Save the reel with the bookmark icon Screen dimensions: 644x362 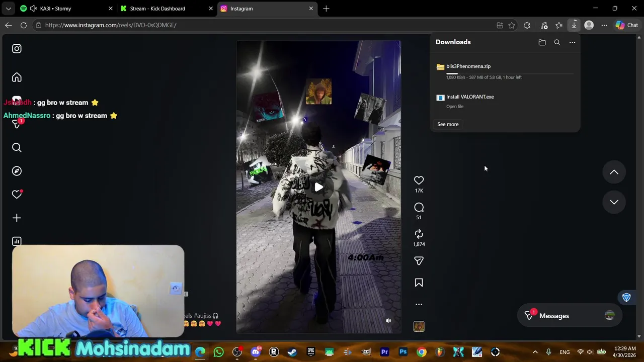(419, 283)
